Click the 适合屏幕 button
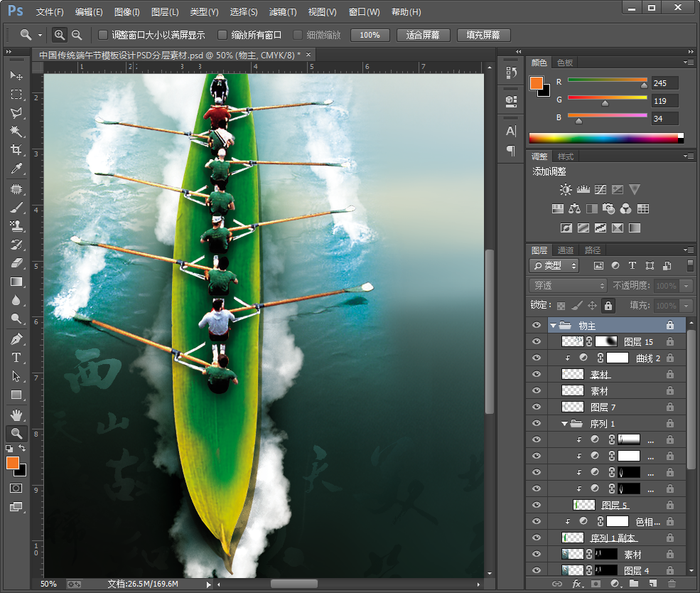Screen dimensions: 700x593 [x=423, y=35]
